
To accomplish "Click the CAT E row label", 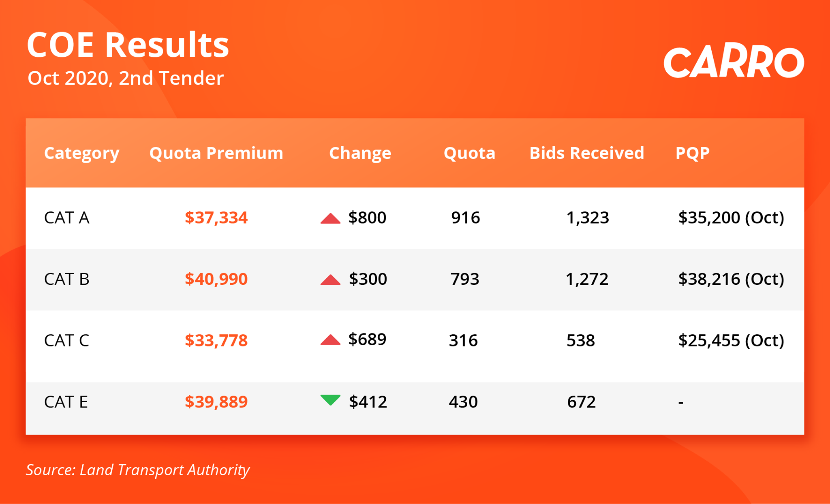I will point(66,402).
